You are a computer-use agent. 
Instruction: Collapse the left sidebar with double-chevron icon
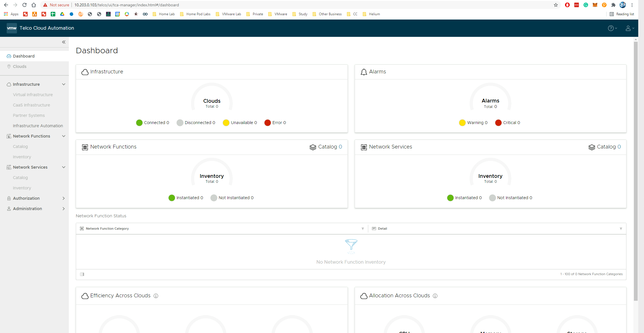pos(64,42)
